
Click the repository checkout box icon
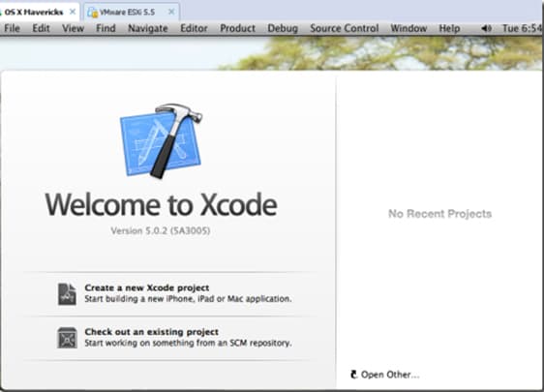coord(67,338)
